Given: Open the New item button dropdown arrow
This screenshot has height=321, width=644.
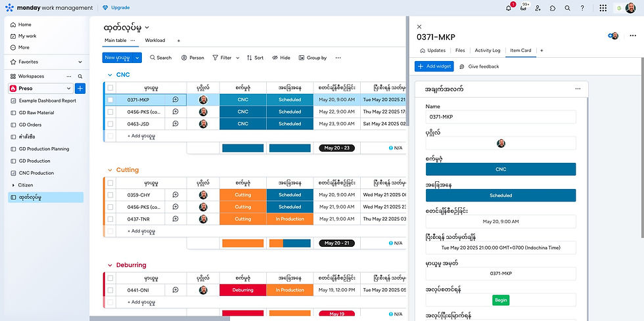Looking at the screenshot, I should coord(137,58).
